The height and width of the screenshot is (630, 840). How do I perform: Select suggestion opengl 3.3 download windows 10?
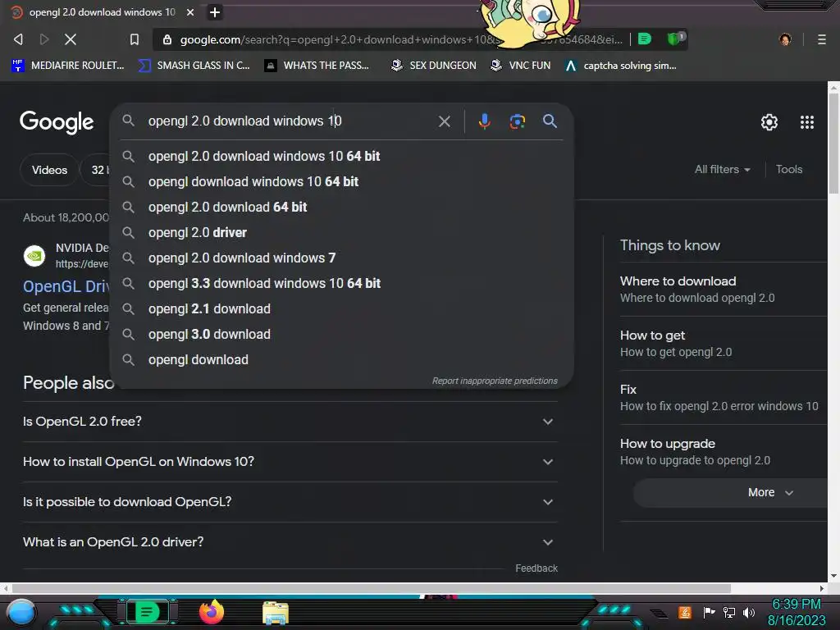(x=342, y=283)
